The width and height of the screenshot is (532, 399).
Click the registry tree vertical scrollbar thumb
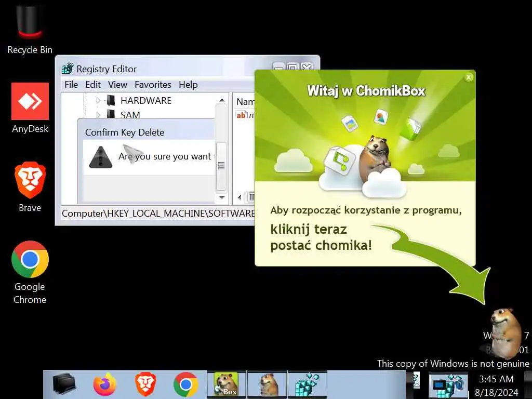[x=221, y=166]
